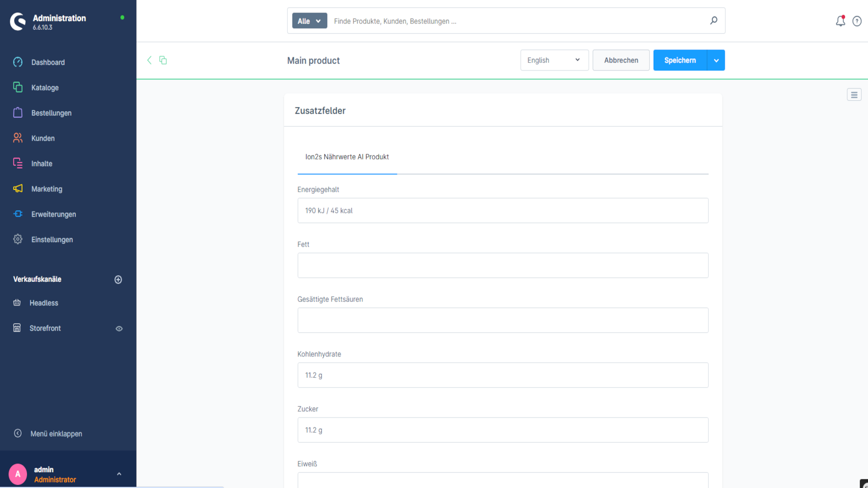Click the Einstellungen gear icon

point(18,239)
